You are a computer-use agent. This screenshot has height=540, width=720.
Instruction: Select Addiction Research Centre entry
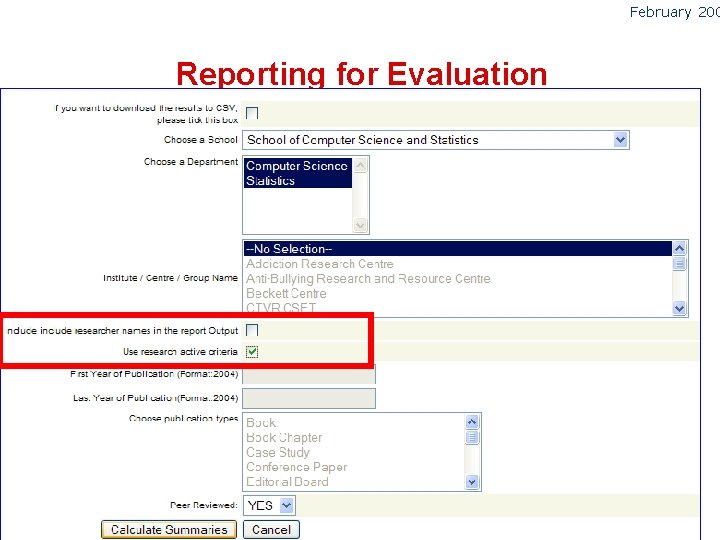point(457,264)
